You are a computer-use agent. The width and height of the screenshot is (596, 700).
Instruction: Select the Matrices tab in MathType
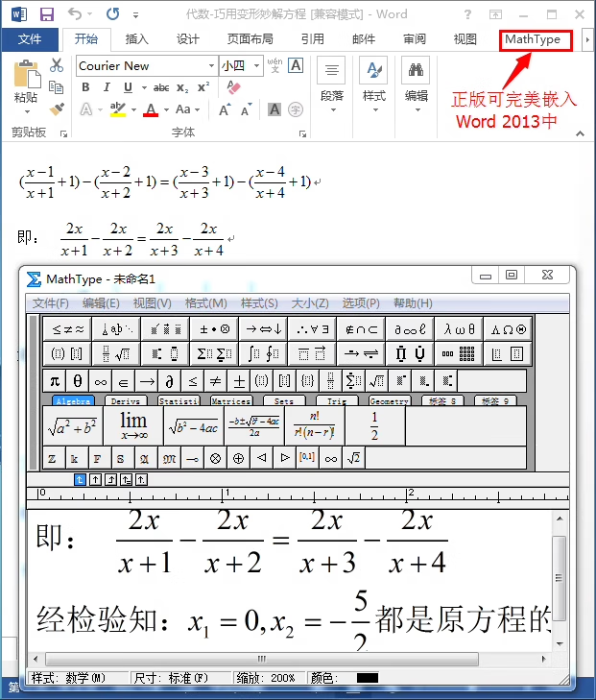231,401
